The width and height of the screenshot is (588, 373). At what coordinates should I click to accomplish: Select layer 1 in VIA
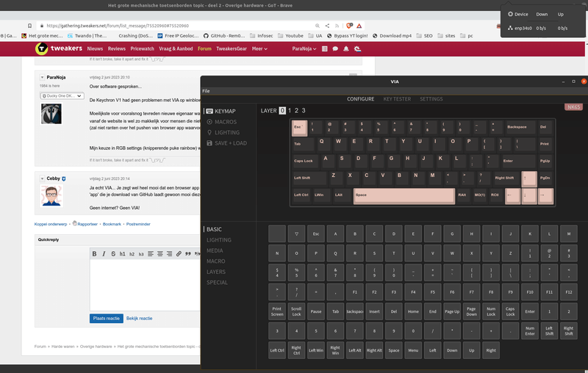(290, 110)
